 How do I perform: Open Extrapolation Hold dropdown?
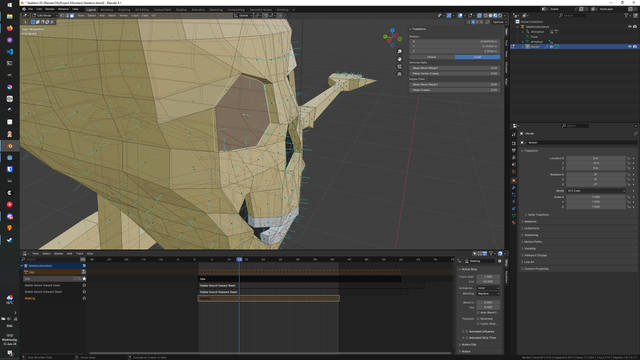[x=488, y=288]
